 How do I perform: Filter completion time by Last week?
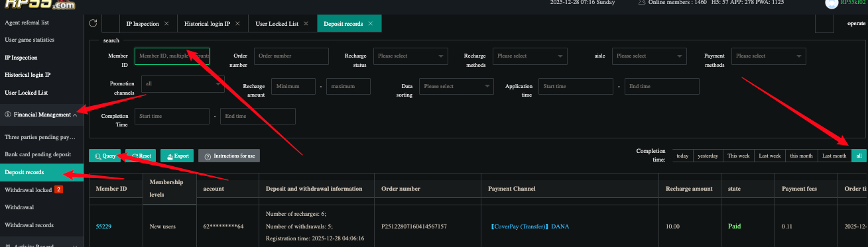coord(769,156)
